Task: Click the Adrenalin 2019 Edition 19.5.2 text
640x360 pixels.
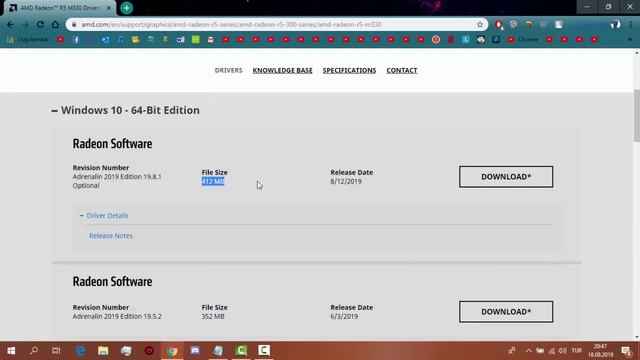Action: click(x=117, y=316)
